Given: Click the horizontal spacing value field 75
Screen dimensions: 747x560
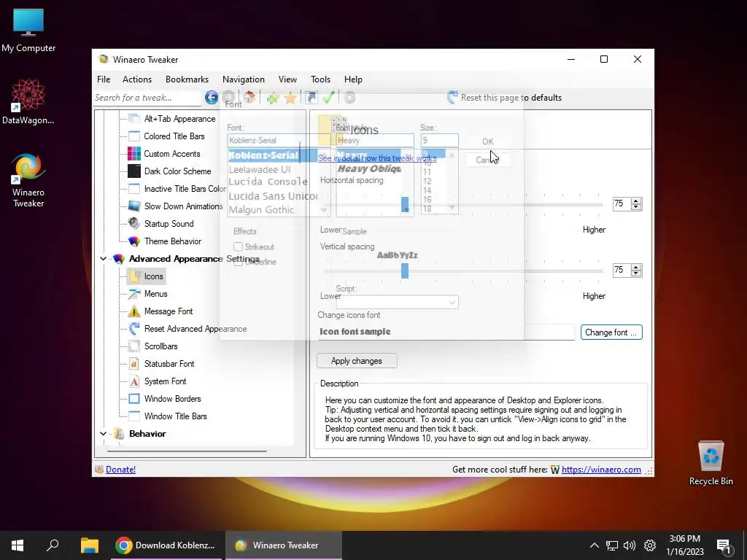Looking at the screenshot, I should (x=622, y=204).
